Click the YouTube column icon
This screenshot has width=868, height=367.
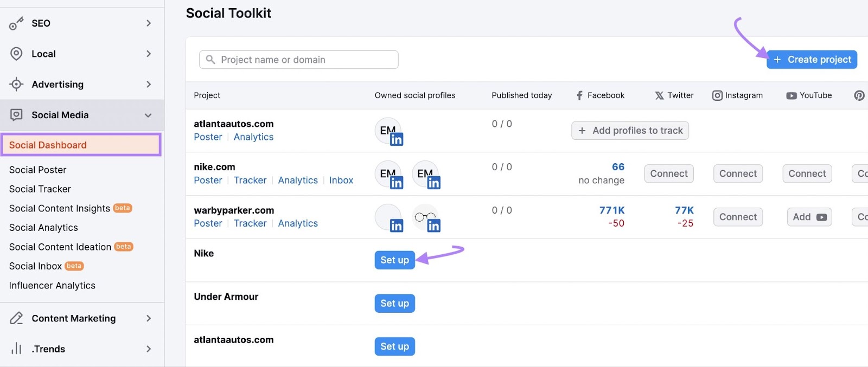792,96
